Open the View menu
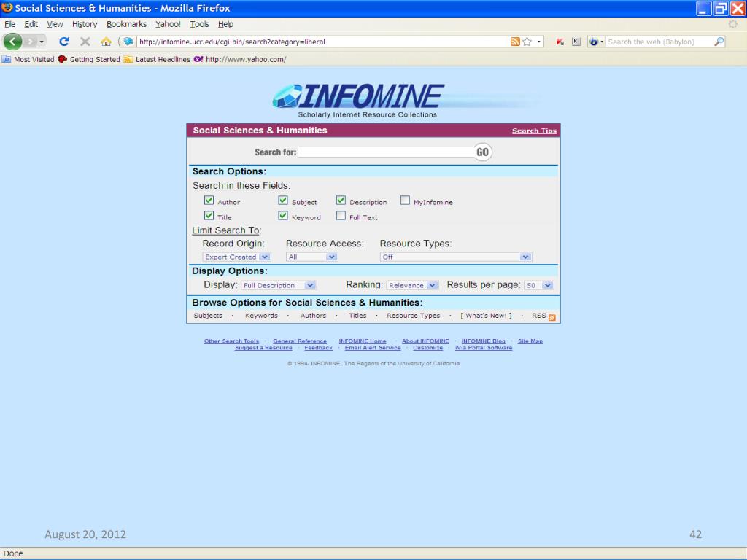 pos(55,24)
